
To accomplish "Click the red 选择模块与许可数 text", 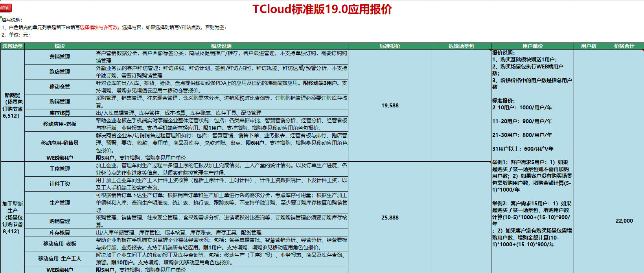I will (x=99, y=27).
